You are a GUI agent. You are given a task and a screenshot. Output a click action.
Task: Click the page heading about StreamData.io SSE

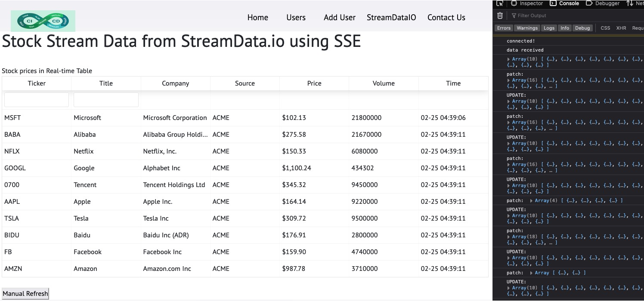[x=181, y=41]
